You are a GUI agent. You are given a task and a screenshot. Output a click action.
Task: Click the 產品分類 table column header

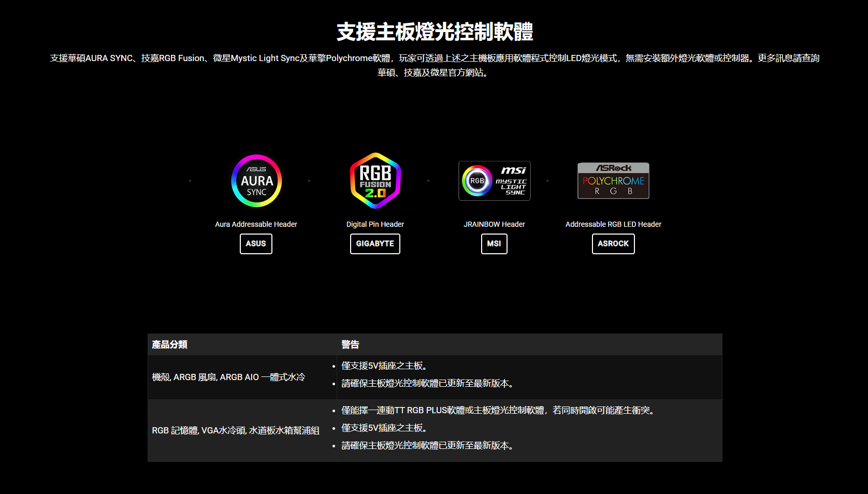tap(170, 345)
